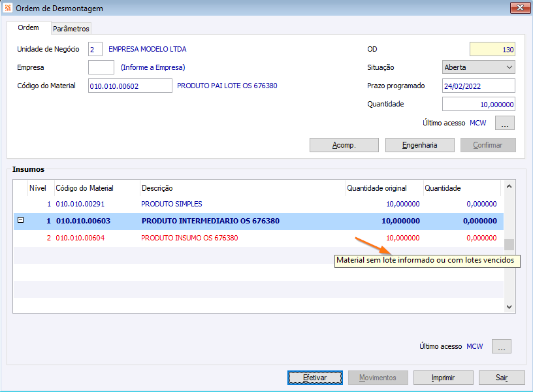This screenshot has width=533, height=392.
Task: Click the EMPRESA MODELO LTDA text
Action: [148, 49]
